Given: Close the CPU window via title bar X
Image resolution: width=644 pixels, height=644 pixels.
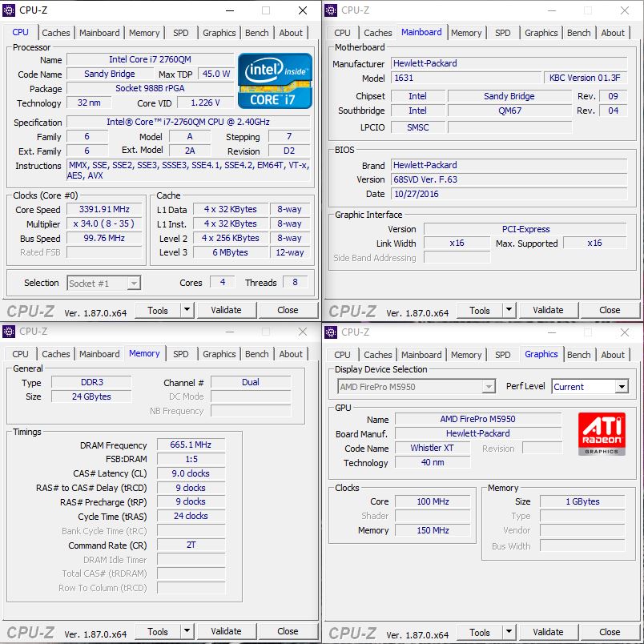Looking at the screenshot, I should tap(303, 10).
